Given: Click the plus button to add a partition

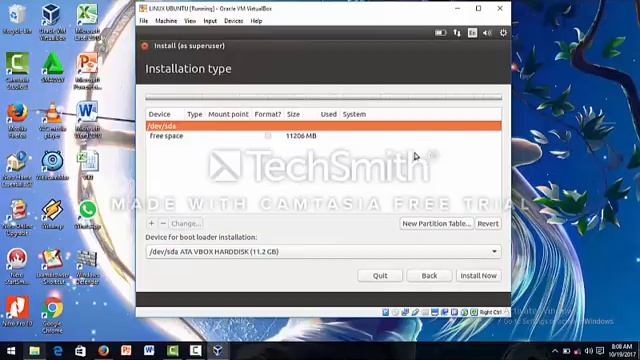Looking at the screenshot, I should pos(151,224).
